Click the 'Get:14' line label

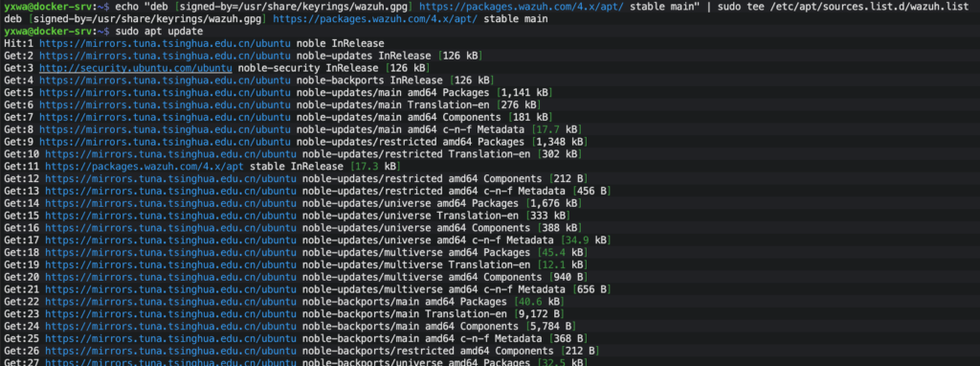(22, 203)
